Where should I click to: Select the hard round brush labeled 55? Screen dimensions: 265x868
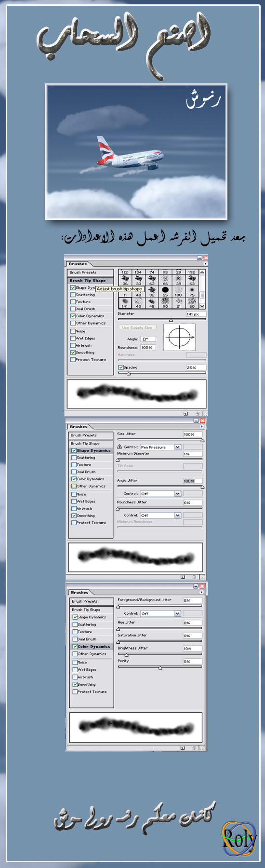(x=165, y=292)
